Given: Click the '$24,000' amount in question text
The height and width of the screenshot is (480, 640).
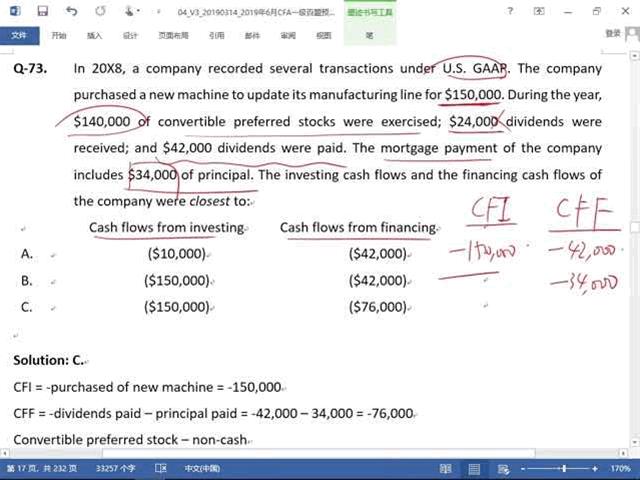Looking at the screenshot, I should point(473,121).
